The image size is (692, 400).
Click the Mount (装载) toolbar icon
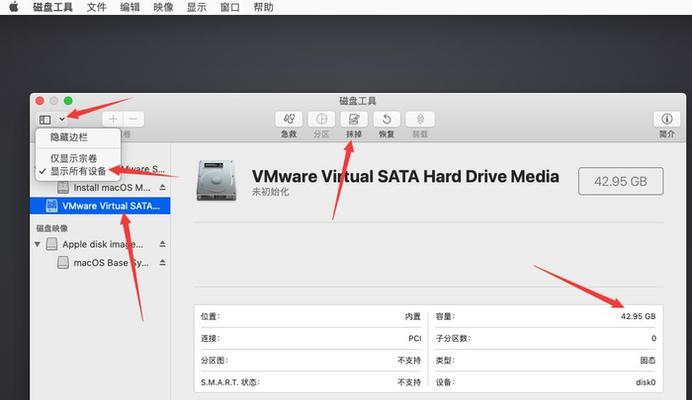[420, 119]
